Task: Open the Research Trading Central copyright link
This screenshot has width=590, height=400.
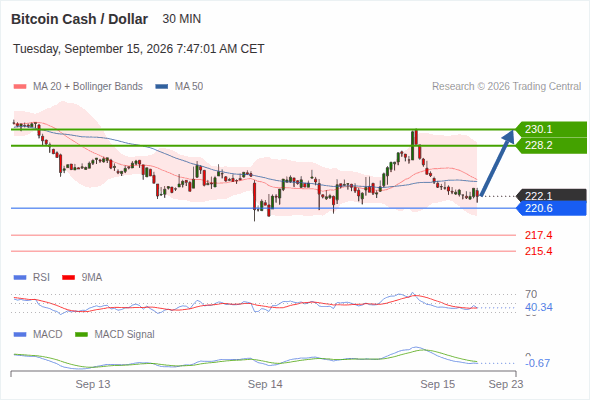Action: click(506, 87)
